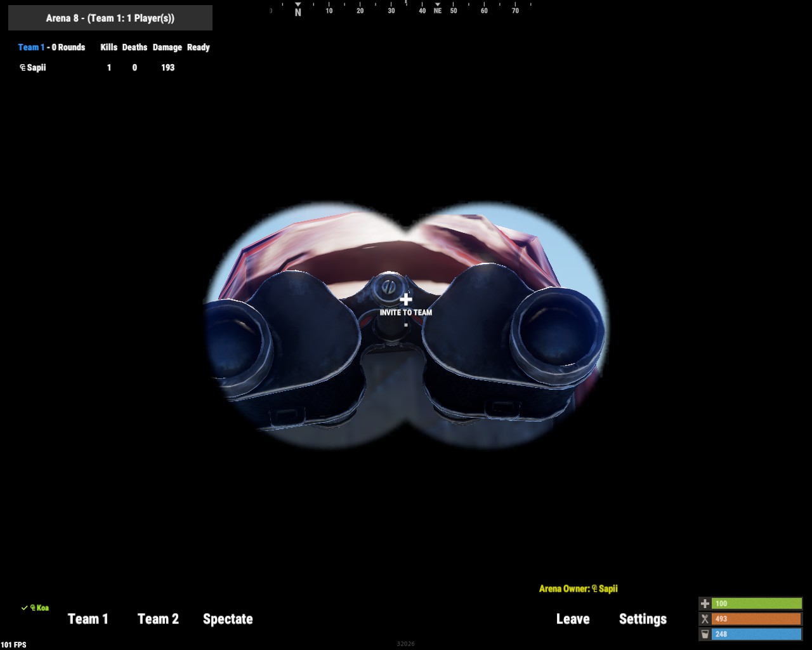The image size is (812, 650).
Task: Click Sapii's damage value 193
Action: [x=167, y=67]
